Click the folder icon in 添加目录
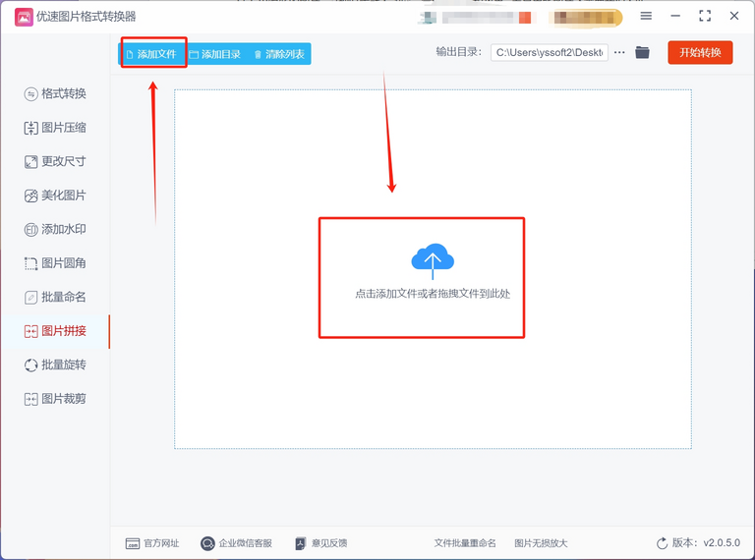This screenshot has height=560, width=755. (194, 55)
